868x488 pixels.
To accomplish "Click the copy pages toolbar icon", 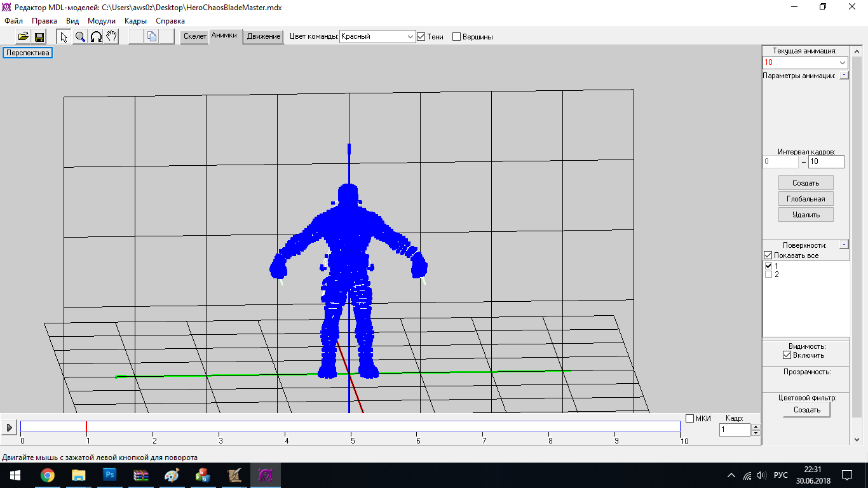I will pyautogui.click(x=151, y=37).
